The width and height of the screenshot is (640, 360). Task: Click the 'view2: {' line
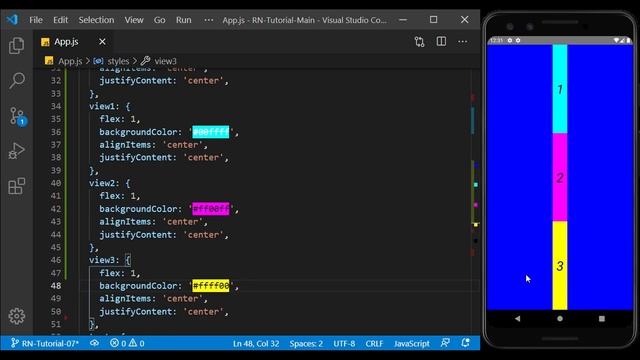[x=109, y=183]
